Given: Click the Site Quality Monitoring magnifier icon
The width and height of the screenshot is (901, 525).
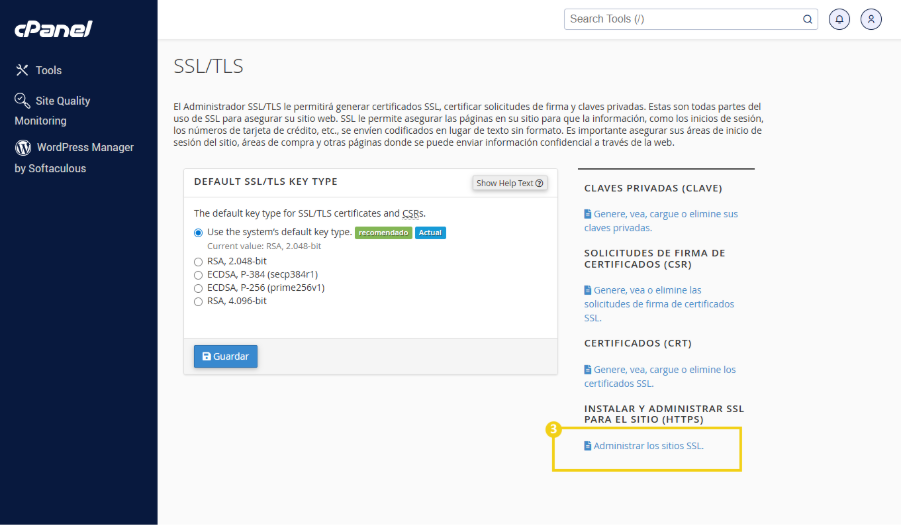Looking at the screenshot, I should tap(22, 100).
